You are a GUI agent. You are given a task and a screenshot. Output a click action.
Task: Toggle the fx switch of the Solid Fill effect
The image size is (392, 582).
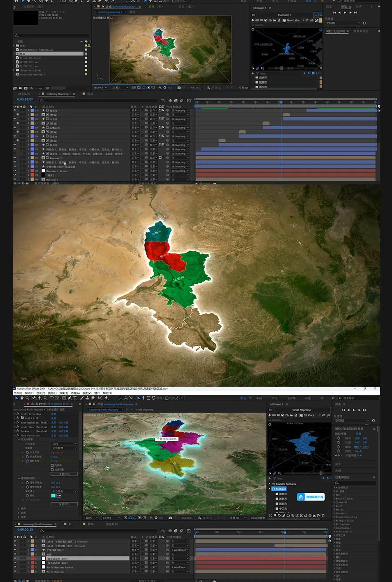pyautogui.click(x=17, y=418)
